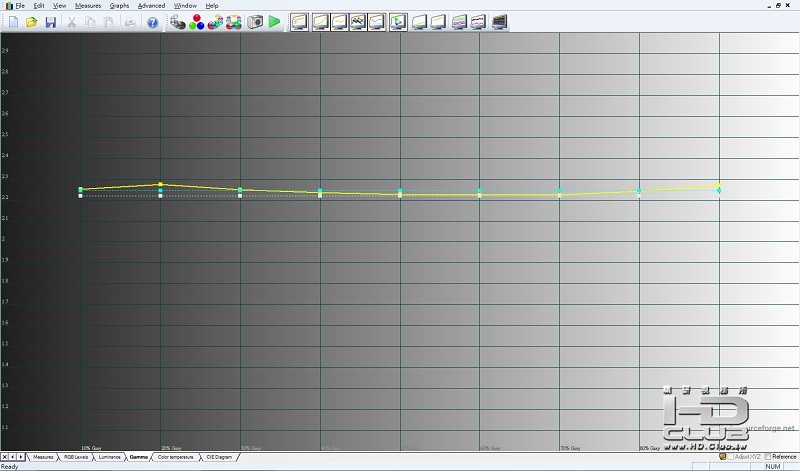Viewport: 800px width, 471px height.
Task: Open the Measures menu
Action: pos(88,6)
